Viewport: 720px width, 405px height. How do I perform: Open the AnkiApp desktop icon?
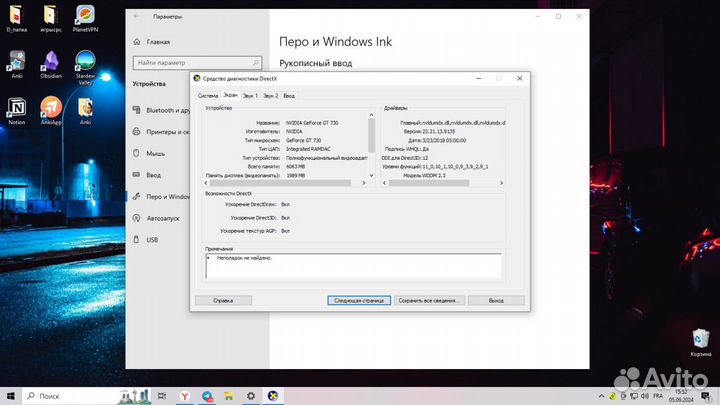52,108
